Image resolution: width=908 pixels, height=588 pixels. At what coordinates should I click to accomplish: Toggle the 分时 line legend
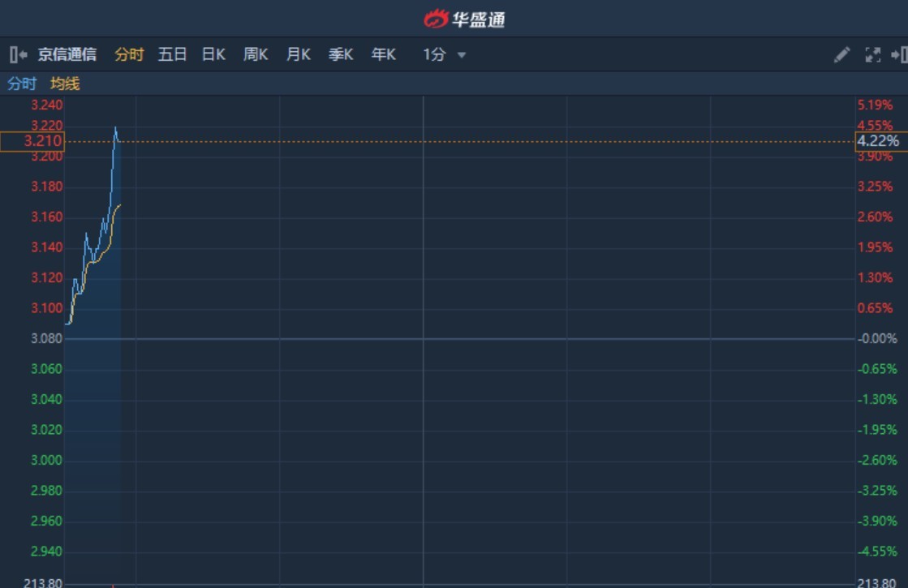pyautogui.click(x=21, y=84)
